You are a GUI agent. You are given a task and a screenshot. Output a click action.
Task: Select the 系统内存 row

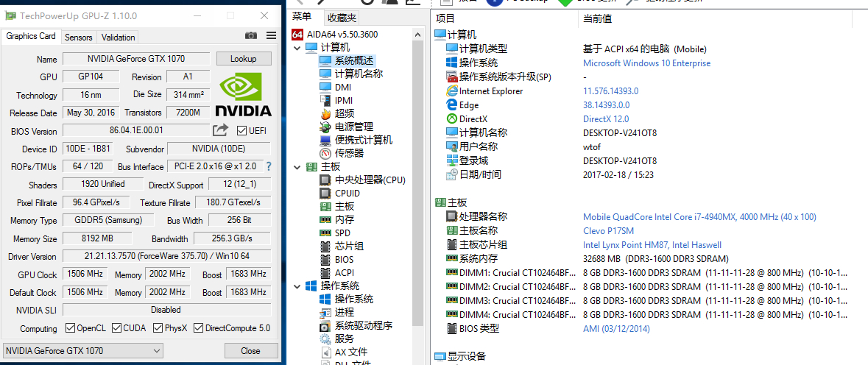588,258
